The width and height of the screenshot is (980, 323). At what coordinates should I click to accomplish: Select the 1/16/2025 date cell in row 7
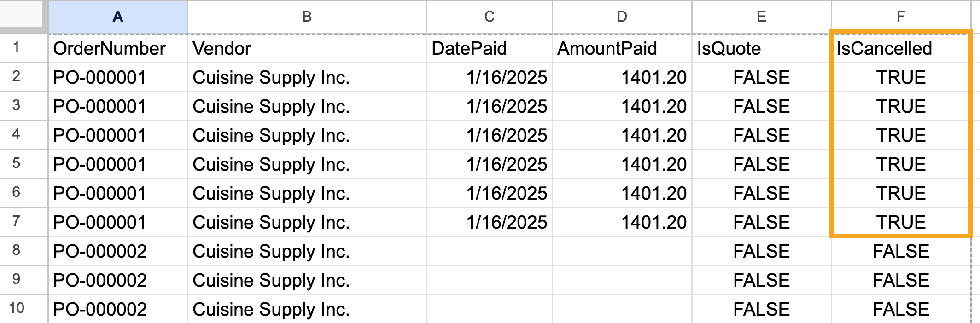pyautogui.click(x=490, y=222)
